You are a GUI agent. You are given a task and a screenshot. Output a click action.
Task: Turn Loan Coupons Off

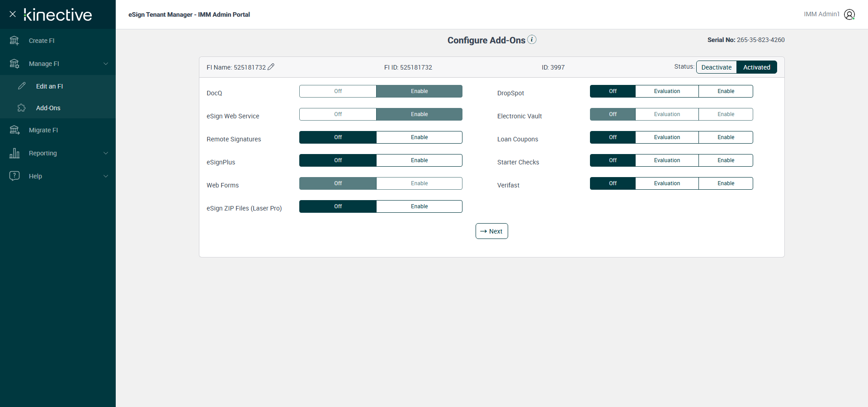click(613, 137)
